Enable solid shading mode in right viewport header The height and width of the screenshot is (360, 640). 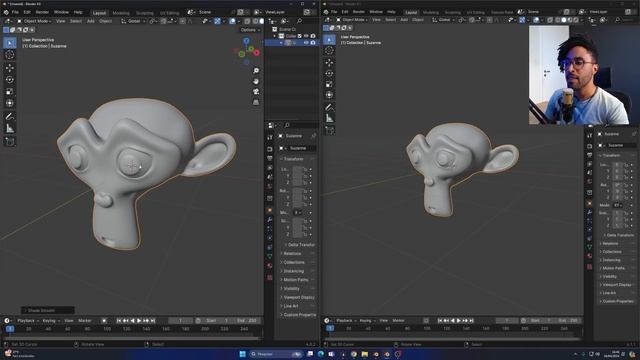564,20
